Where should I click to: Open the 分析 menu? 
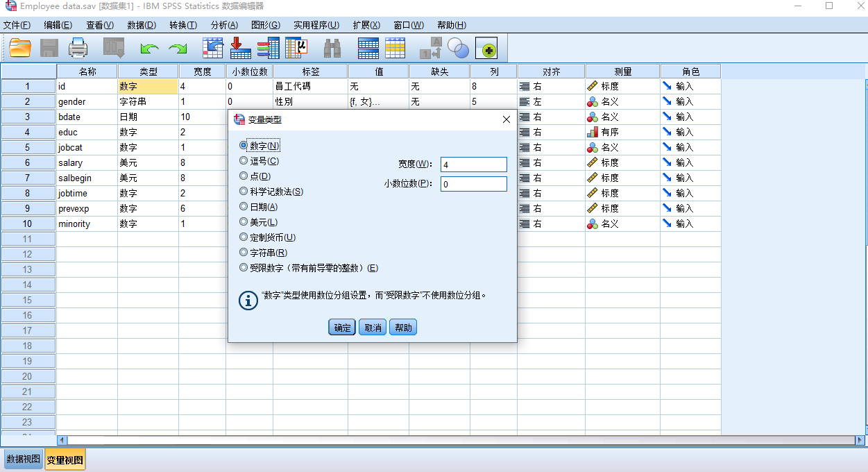point(223,24)
